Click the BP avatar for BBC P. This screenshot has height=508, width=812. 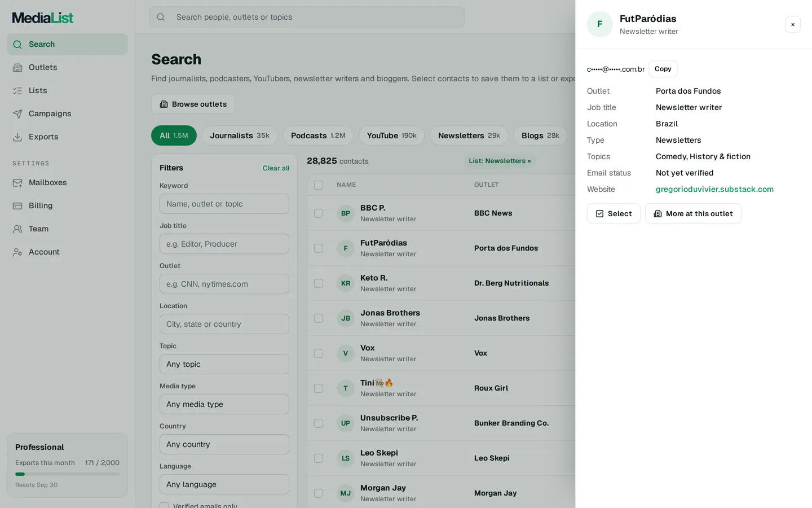coord(346,213)
